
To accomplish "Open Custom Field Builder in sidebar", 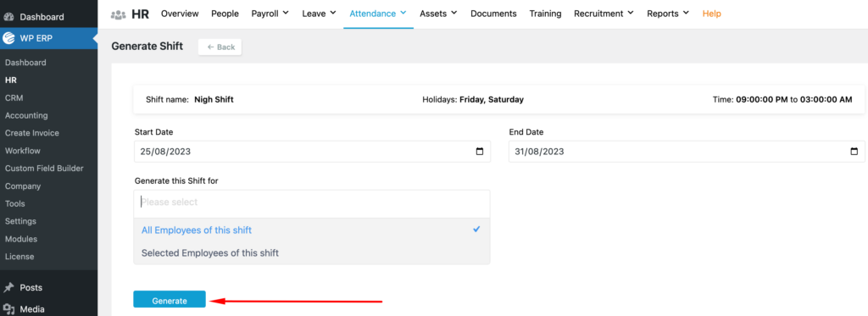I will (x=44, y=169).
